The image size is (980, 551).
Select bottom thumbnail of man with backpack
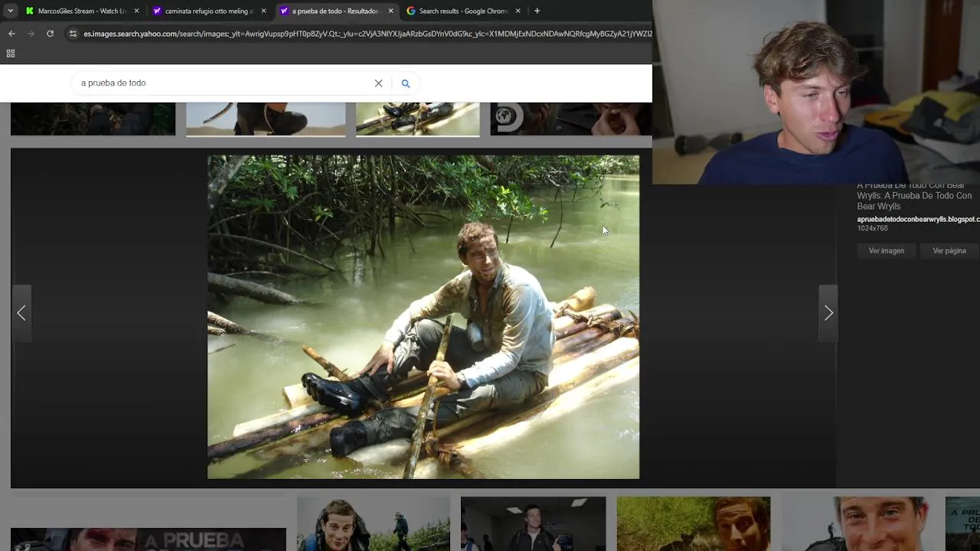pyautogui.click(x=374, y=523)
